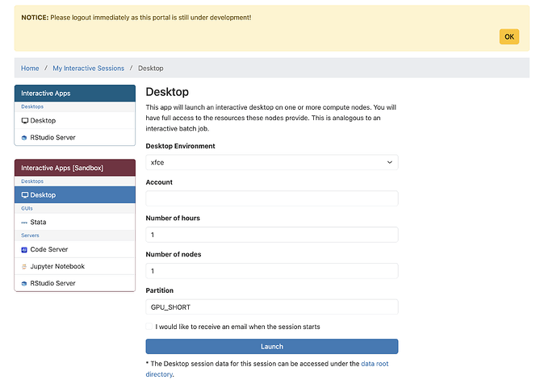Image resolution: width=557 pixels, height=392 pixels.
Task: Select Jupyter Notebook in the Sandbox menu
Action: [x=74, y=266]
